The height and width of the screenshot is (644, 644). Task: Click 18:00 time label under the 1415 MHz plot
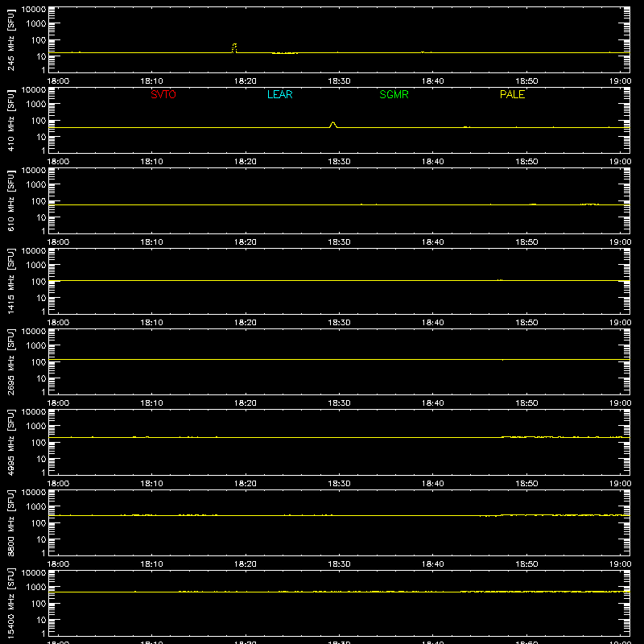[x=58, y=323]
